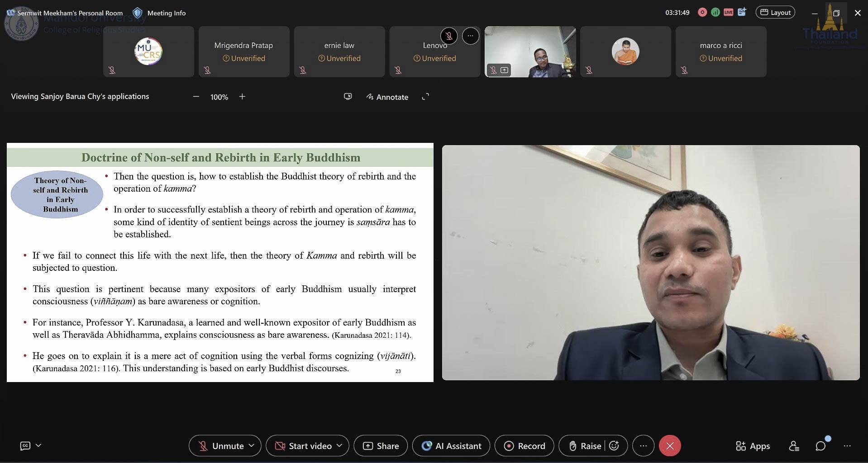Screen dimensions: 868x463
Task: Open the closed captions dropdown arrow
Action: pyautogui.click(x=38, y=445)
